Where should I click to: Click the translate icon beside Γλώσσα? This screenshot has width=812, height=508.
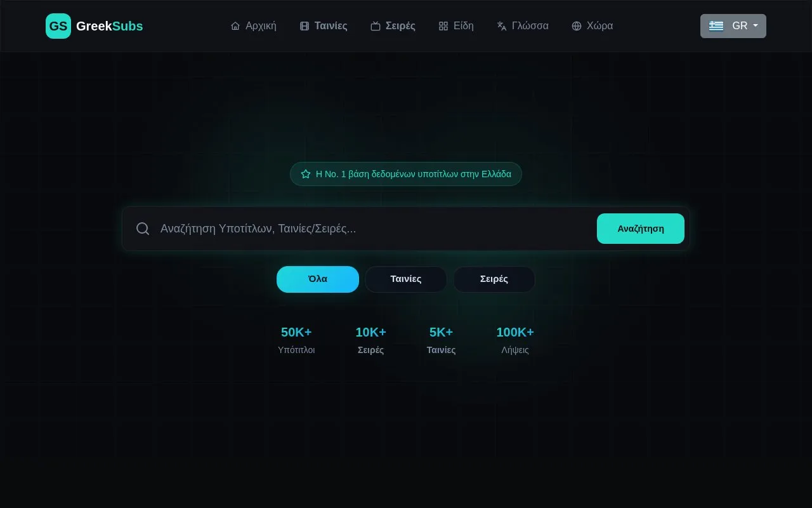click(502, 26)
